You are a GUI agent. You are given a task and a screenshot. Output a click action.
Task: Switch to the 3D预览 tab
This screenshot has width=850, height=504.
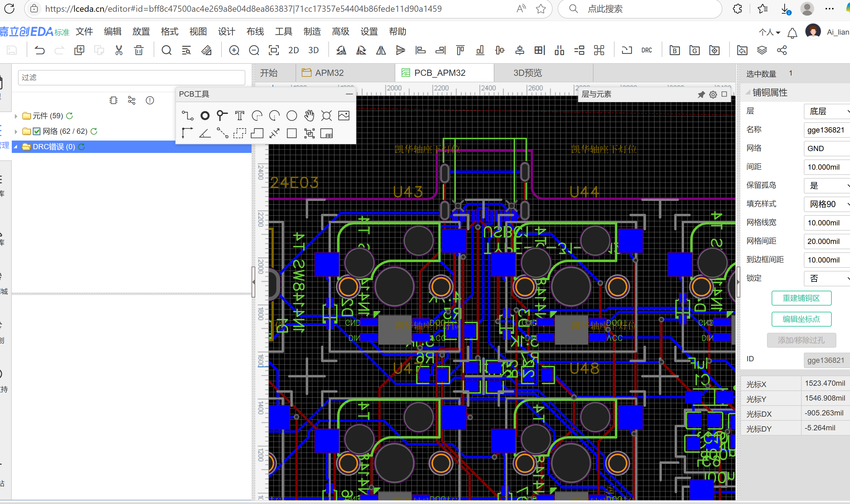527,73
